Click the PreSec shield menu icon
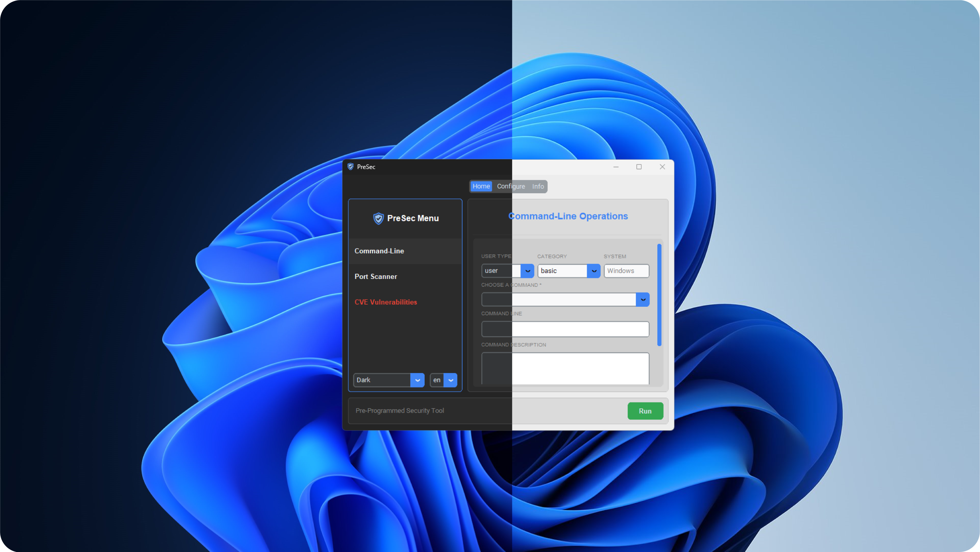980x552 pixels. click(378, 218)
